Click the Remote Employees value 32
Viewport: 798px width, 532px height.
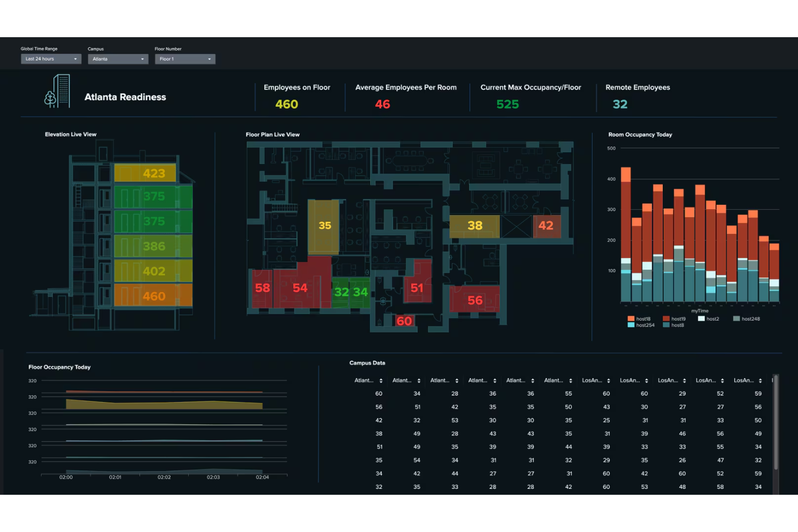[x=619, y=104]
